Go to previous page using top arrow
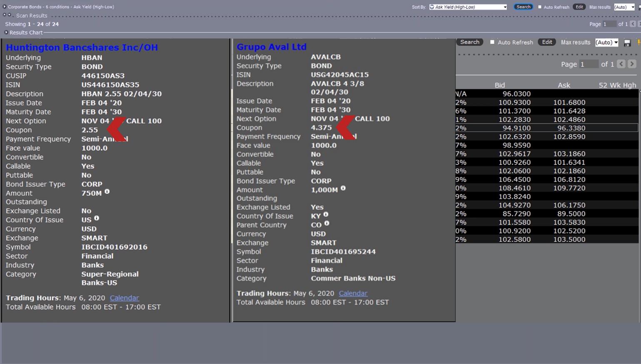The image size is (641, 364). (633, 24)
